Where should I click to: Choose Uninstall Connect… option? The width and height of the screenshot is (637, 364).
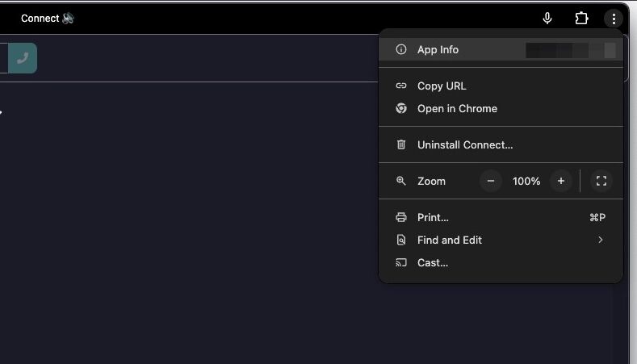pos(465,145)
